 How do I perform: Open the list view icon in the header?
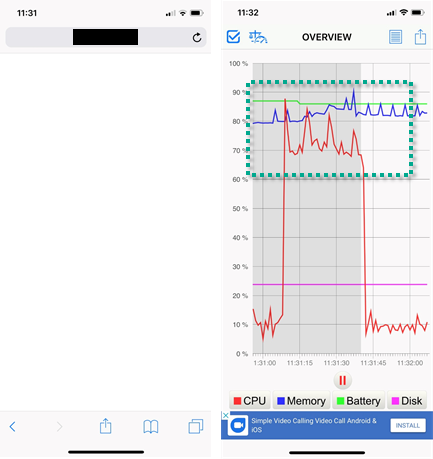395,37
